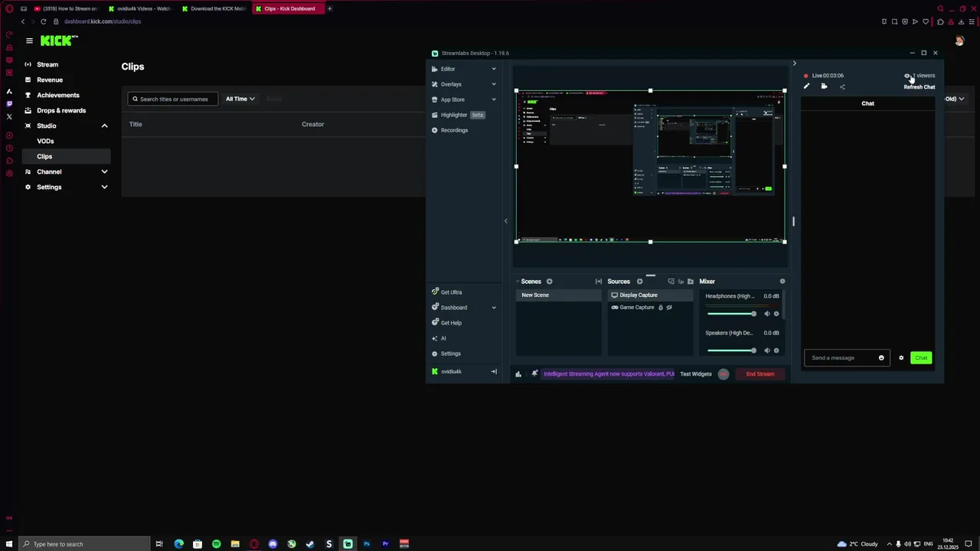This screenshot has height=551, width=980.
Task: Collapse the Studio section in Kick
Action: click(104, 126)
